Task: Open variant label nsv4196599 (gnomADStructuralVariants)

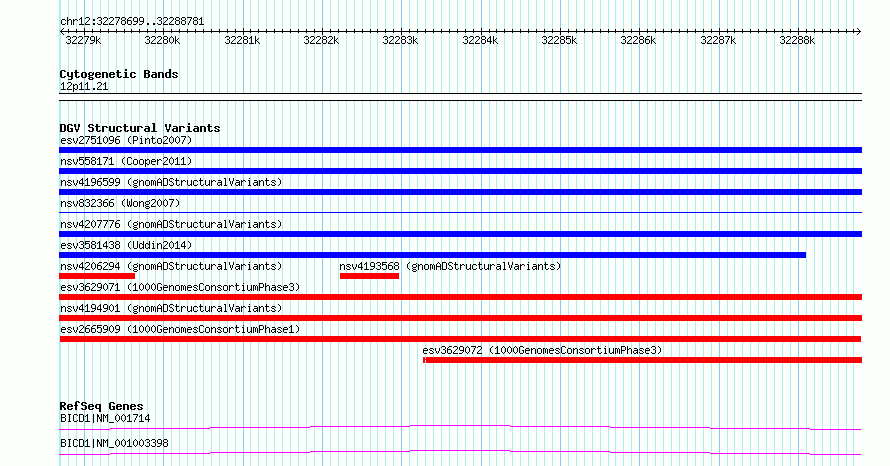Action: tap(171, 182)
